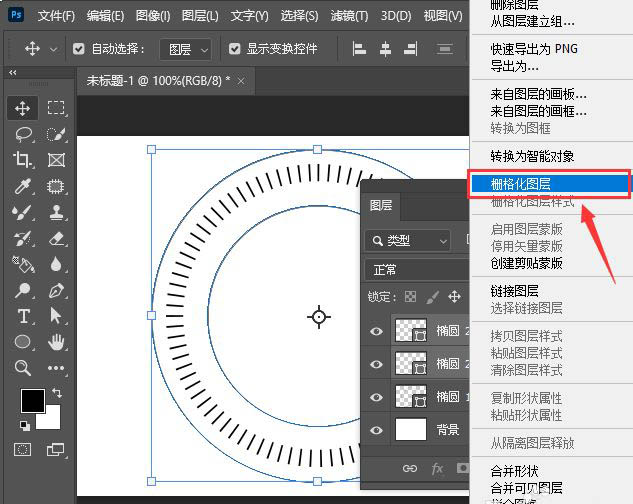The image size is (633, 504).
Task: Click the 背景 layer thumbnail
Action: (x=411, y=430)
